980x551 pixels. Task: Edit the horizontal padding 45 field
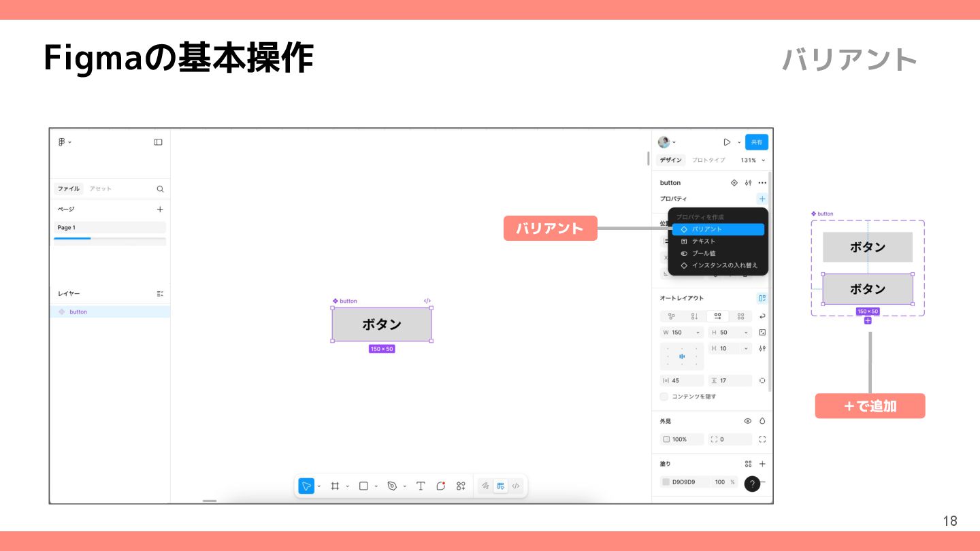click(x=682, y=381)
